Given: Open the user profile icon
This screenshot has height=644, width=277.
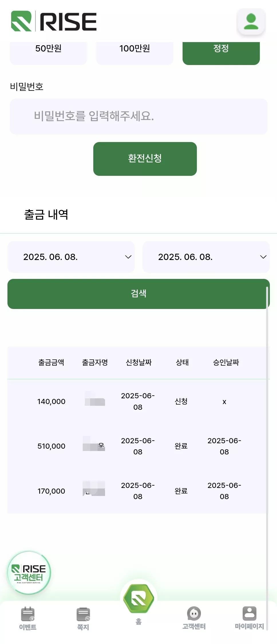Looking at the screenshot, I should [x=251, y=21].
